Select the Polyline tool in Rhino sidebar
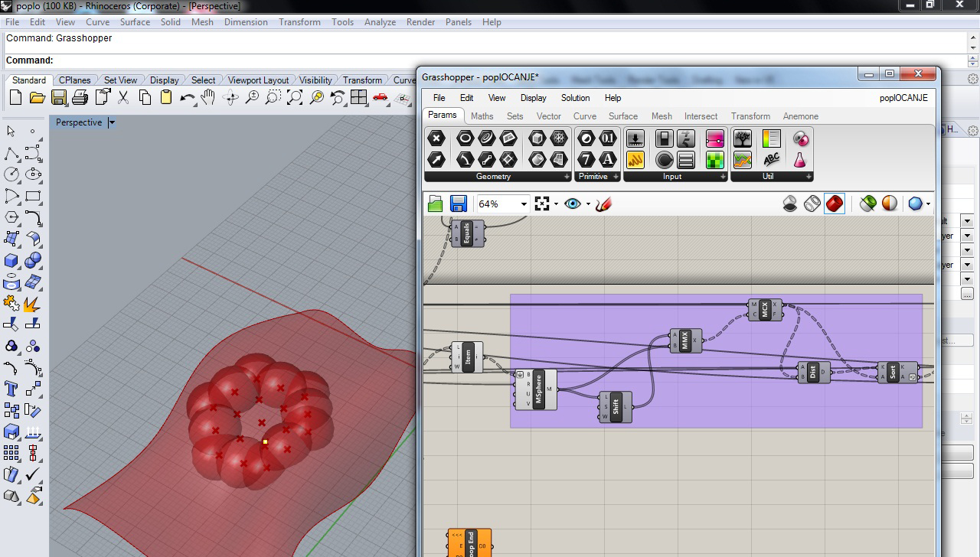980x557 pixels. (x=12, y=153)
